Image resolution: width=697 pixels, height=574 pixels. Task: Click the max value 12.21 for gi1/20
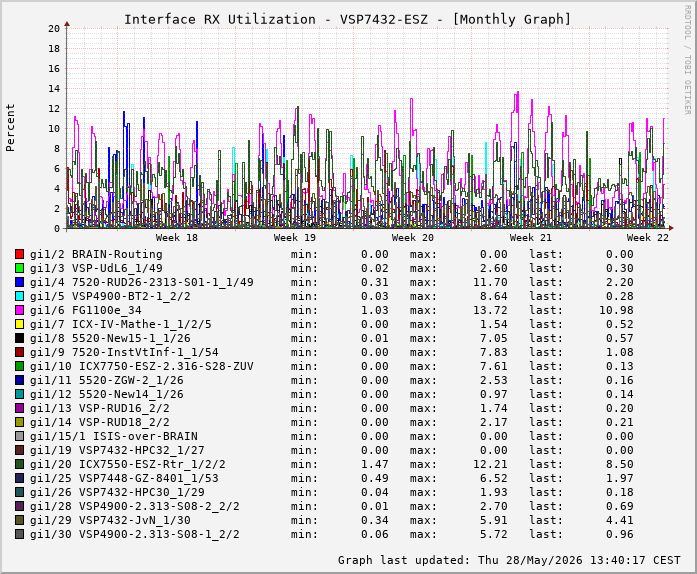coord(490,465)
